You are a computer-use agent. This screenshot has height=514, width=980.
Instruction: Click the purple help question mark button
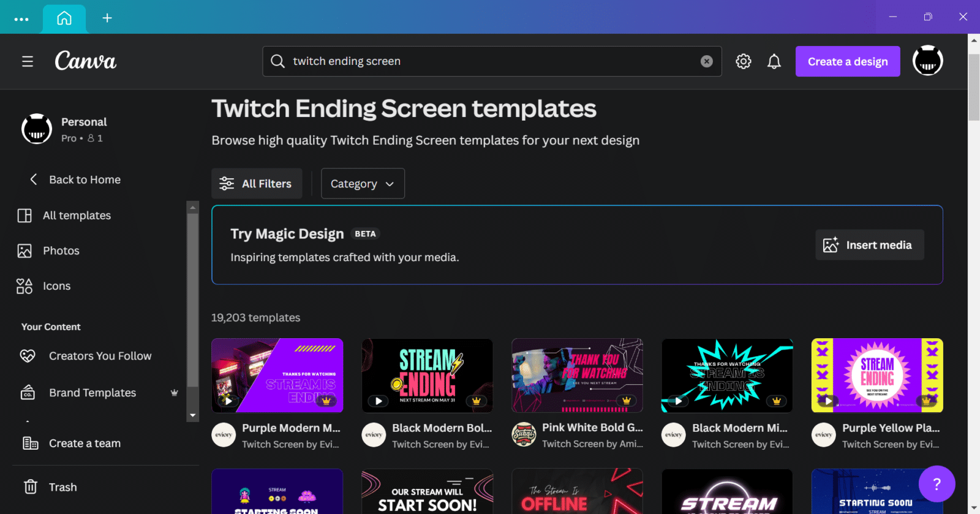937,484
